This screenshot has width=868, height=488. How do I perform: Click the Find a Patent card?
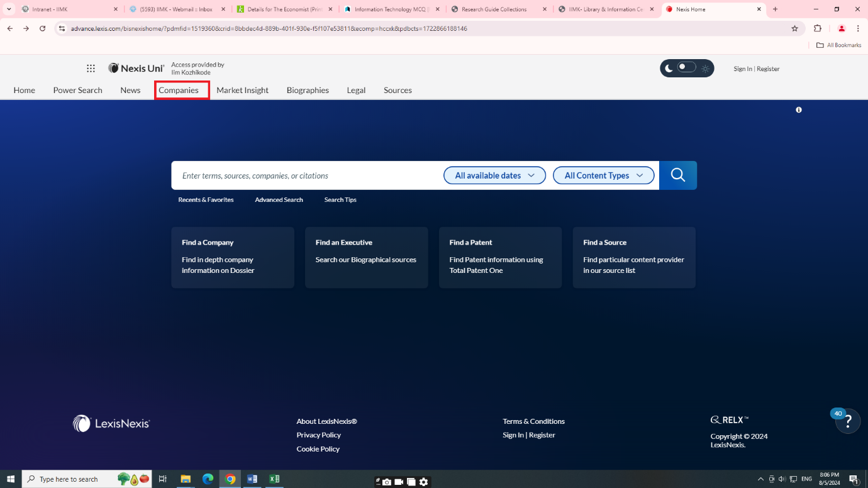pyautogui.click(x=500, y=257)
